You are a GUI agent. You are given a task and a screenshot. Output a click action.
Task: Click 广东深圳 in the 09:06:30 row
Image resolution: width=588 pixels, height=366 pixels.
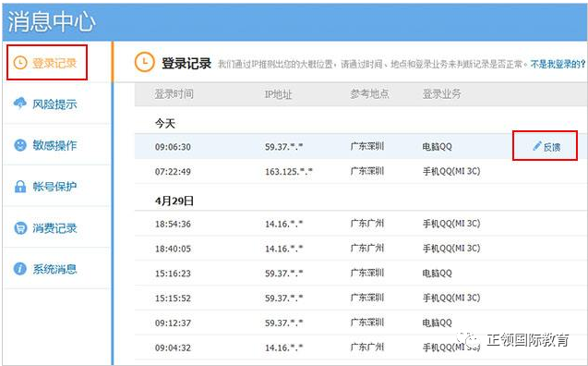coord(367,146)
